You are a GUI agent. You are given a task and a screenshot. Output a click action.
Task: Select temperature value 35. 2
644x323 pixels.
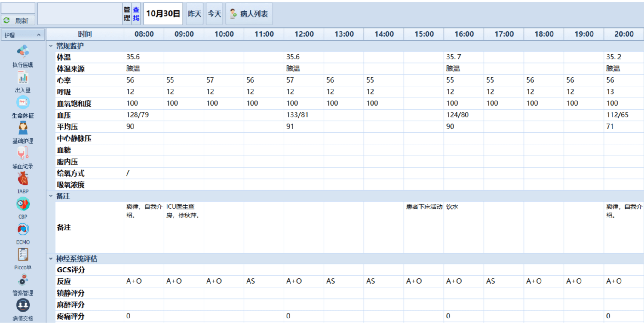(x=614, y=57)
